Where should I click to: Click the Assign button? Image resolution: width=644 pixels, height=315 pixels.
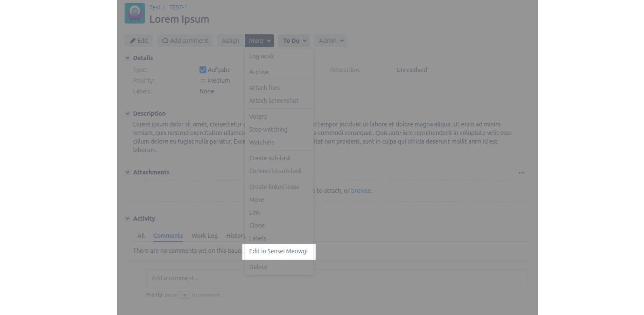[x=230, y=41]
